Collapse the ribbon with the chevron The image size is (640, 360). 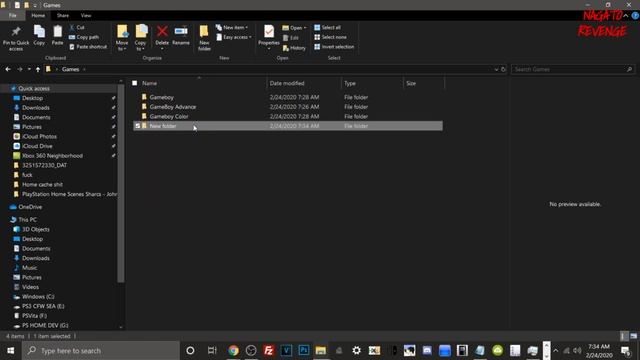[626, 16]
